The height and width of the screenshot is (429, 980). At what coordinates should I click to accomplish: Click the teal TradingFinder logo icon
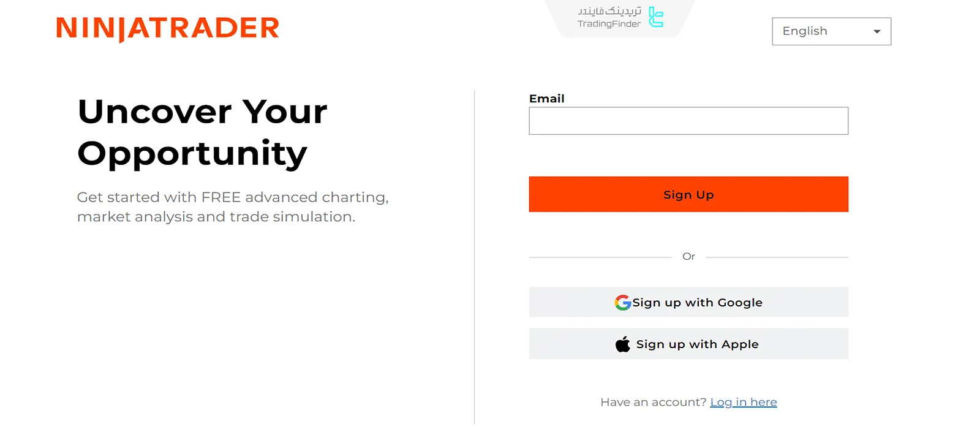[x=656, y=17]
